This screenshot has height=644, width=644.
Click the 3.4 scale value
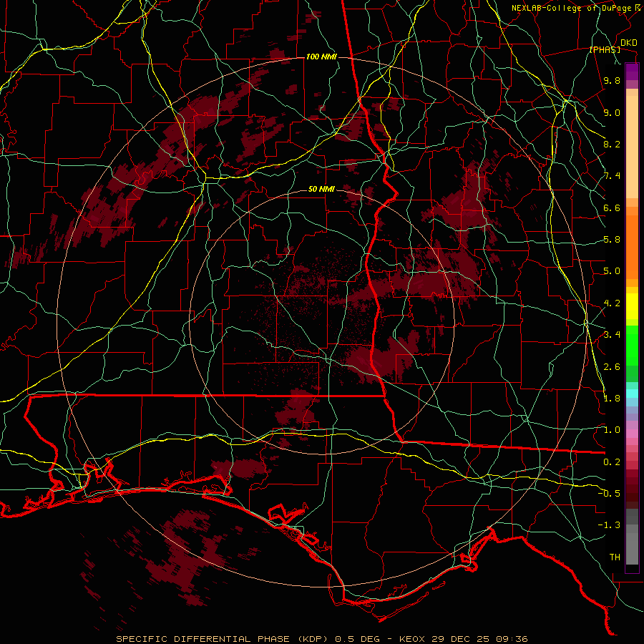pyautogui.click(x=612, y=335)
